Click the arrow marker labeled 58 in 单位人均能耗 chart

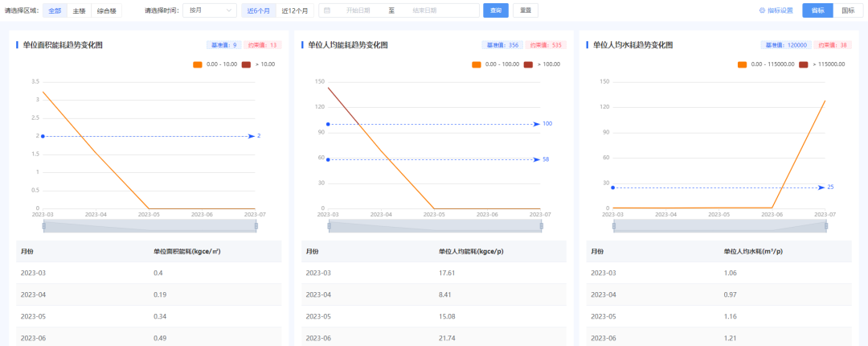point(537,159)
